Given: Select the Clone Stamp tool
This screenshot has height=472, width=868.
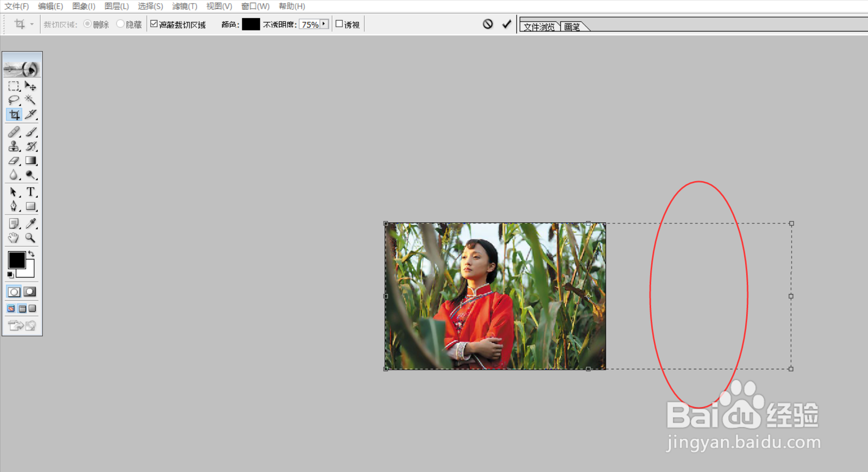Looking at the screenshot, I should point(14,147).
